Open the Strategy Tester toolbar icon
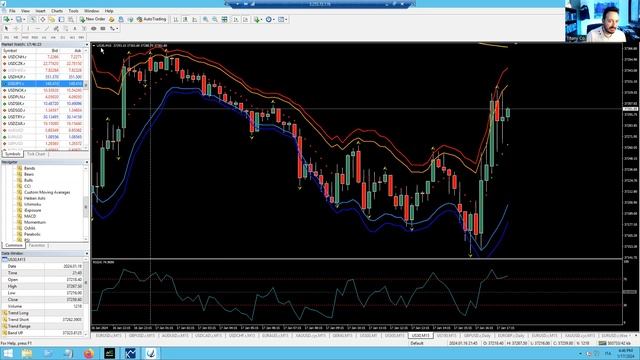The image size is (640, 360). pyautogui.click(x=71, y=19)
